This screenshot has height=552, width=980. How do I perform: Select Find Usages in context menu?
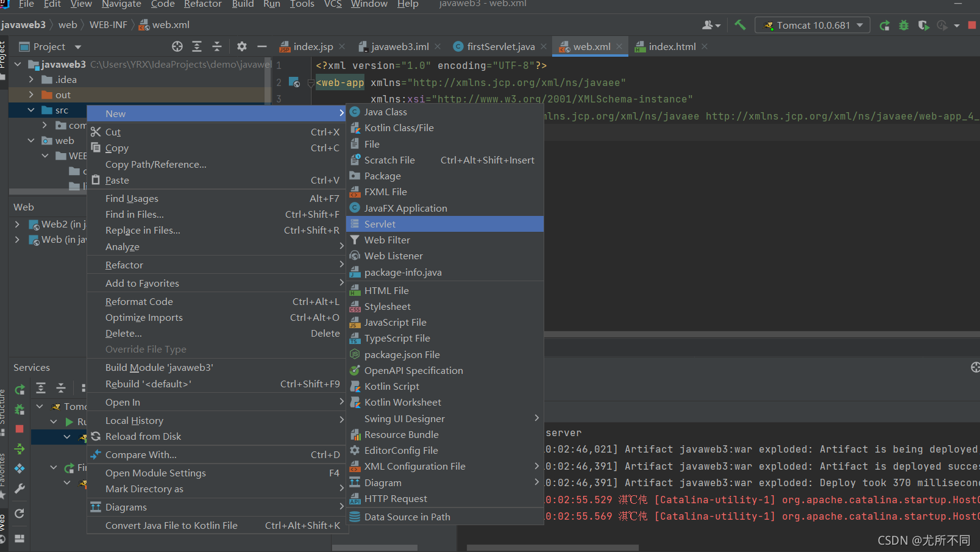[217, 198]
